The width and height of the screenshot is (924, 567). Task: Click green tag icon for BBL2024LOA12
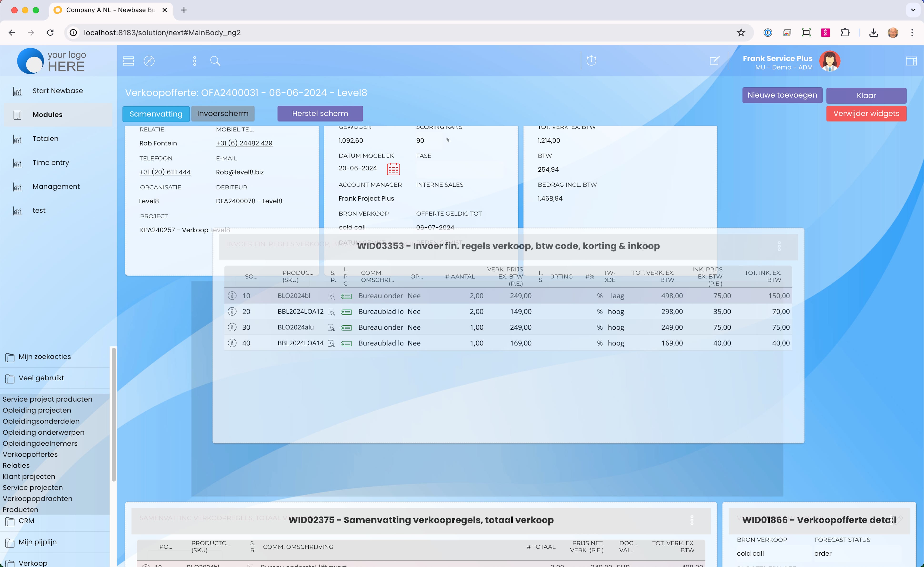346,312
